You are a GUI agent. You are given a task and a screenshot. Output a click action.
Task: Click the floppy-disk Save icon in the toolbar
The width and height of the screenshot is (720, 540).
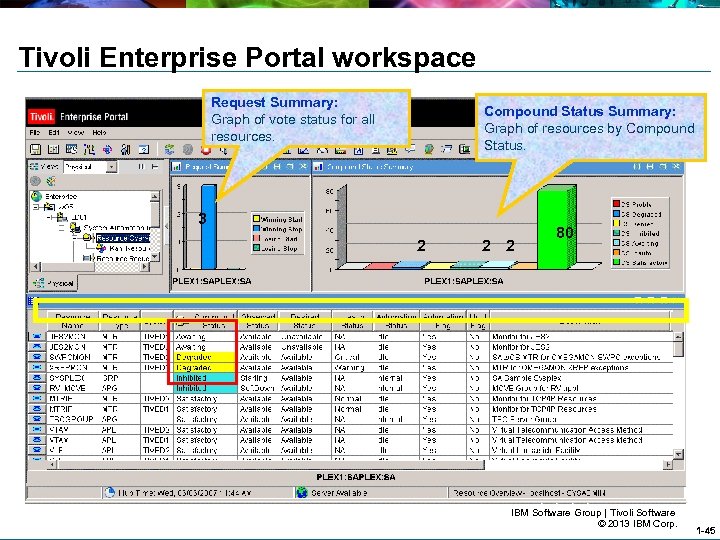[35, 149]
